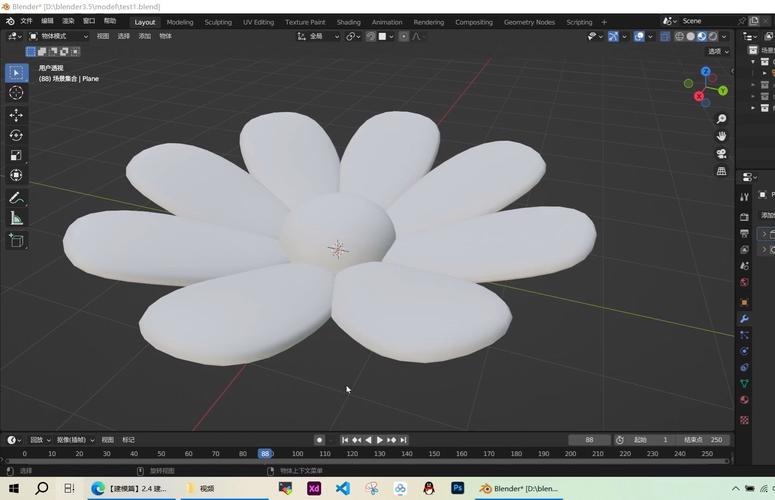This screenshot has width=775, height=500.
Task: Activate the 3D Cursor tool
Action: pos(16,93)
